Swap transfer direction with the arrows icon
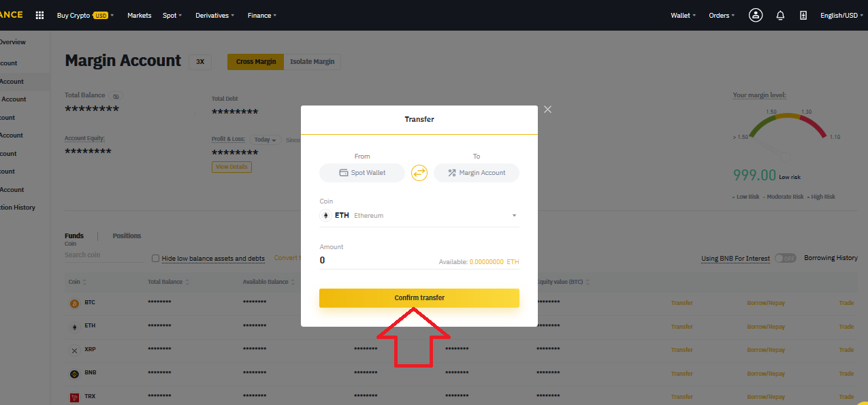 click(x=419, y=173)
